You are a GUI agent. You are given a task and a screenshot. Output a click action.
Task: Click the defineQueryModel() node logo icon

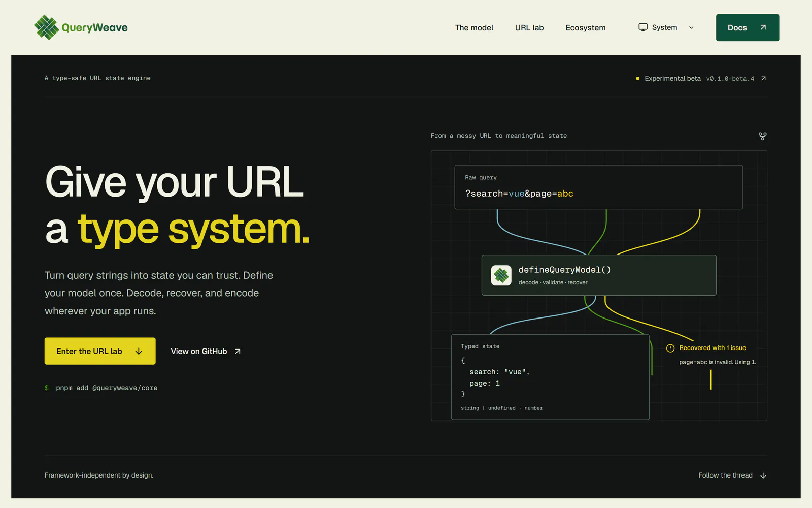[501, 275]
